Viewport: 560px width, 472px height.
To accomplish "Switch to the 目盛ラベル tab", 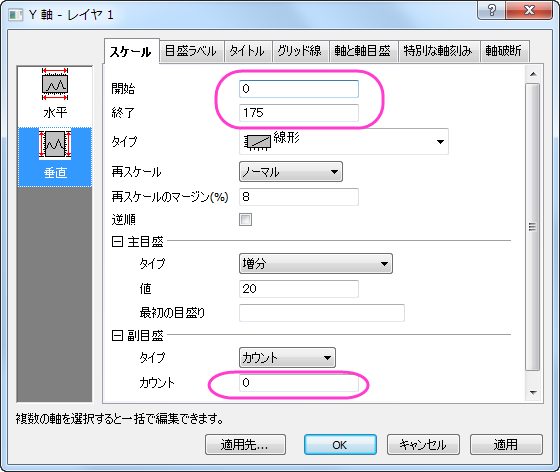I will pyautogui.click(x=191, y=51).
